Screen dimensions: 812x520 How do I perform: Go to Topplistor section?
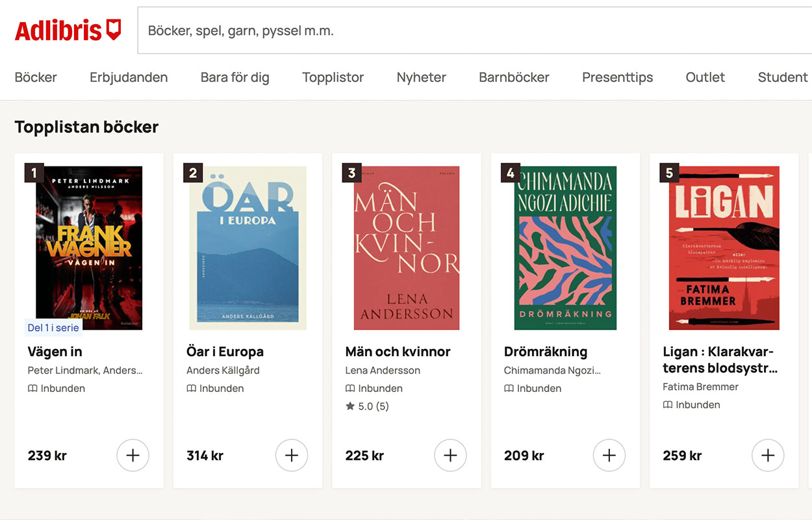pos(333,77)
